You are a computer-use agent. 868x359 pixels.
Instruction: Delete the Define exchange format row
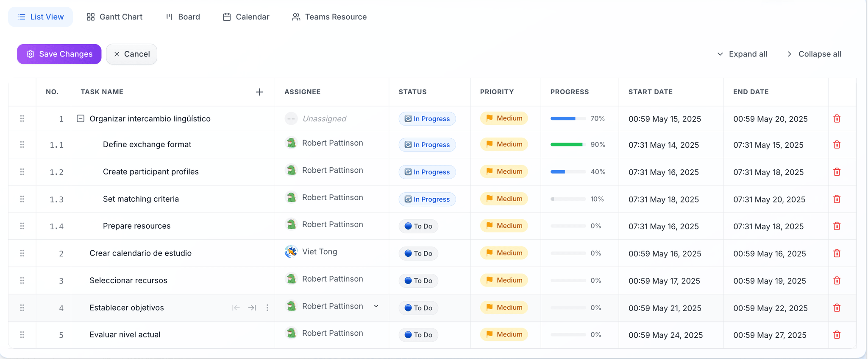tap(837, 145)
